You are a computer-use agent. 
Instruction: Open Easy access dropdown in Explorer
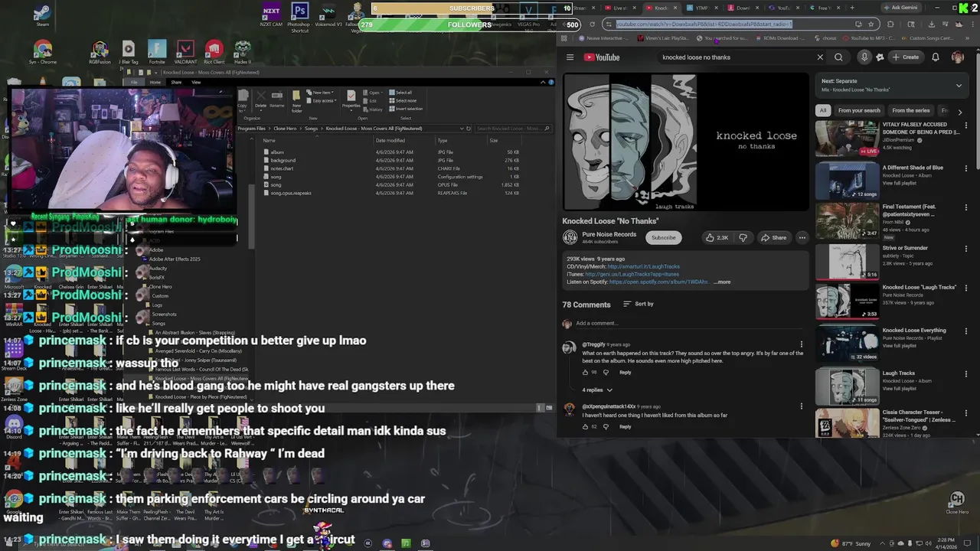(x=322, y=100)
